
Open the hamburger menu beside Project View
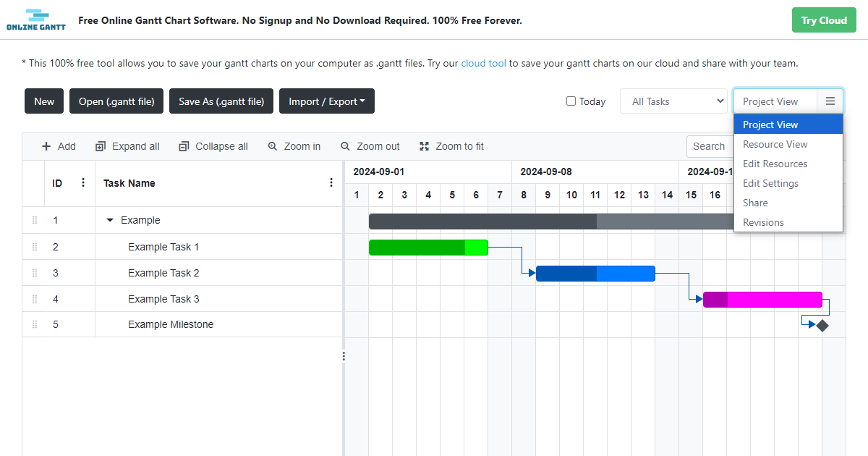point(830,101)
